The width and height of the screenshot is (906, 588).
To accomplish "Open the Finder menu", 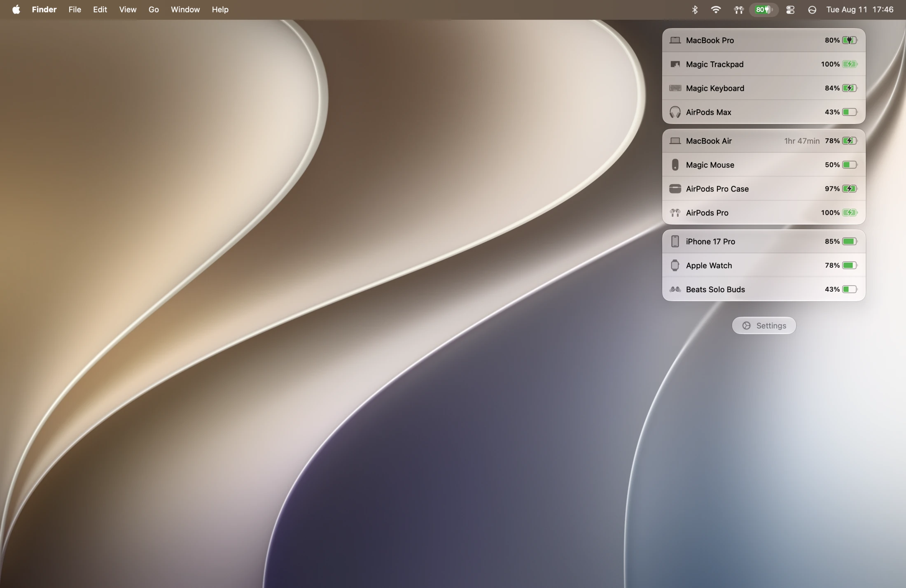I will 44,9.
